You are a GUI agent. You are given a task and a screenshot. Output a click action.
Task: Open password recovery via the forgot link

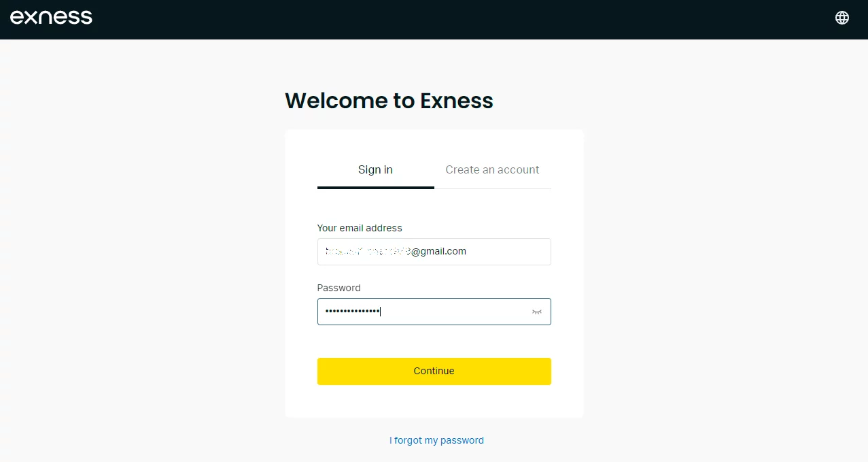(x=436, y=440)
